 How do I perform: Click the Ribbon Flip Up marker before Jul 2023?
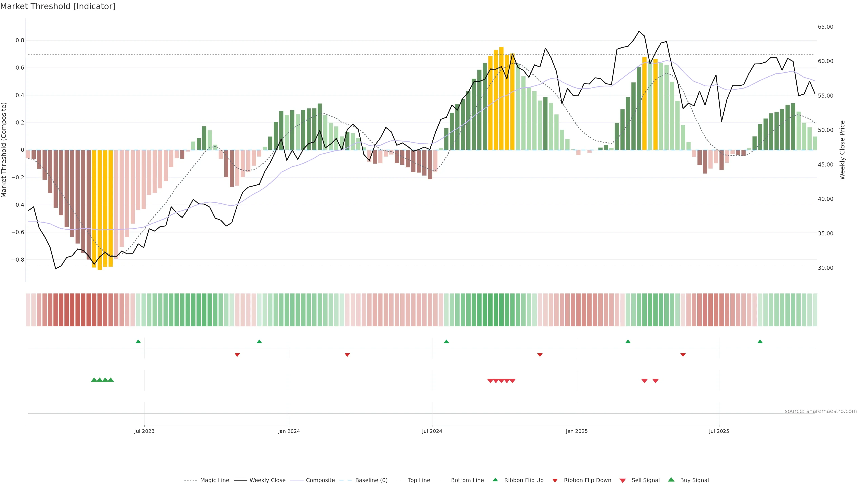pos(138,342)
